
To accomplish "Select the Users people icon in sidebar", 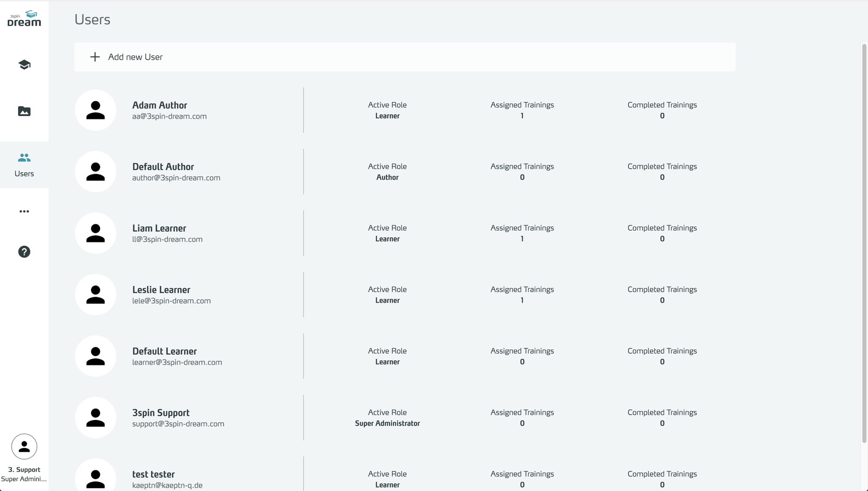I will 24,158.
